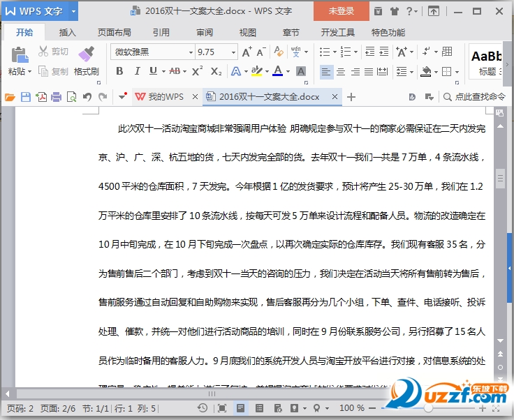Apply superscript X² formatting

click(197, 71)
